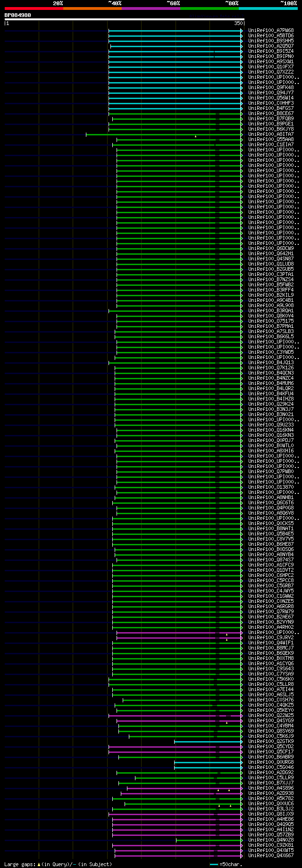Select the UniRef100_Q8IJX9 label

click(x=271, y=814)
